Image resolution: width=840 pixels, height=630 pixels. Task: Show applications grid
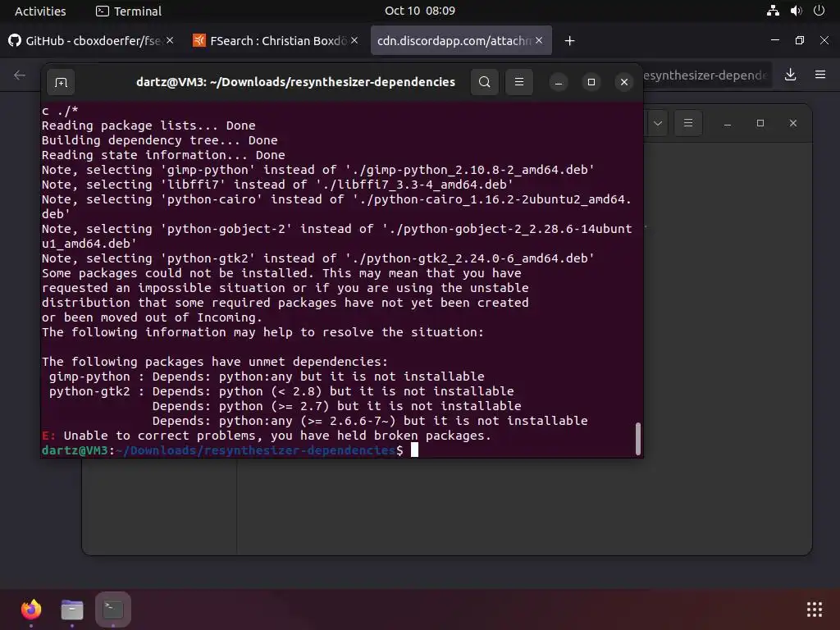pos(815,609)
